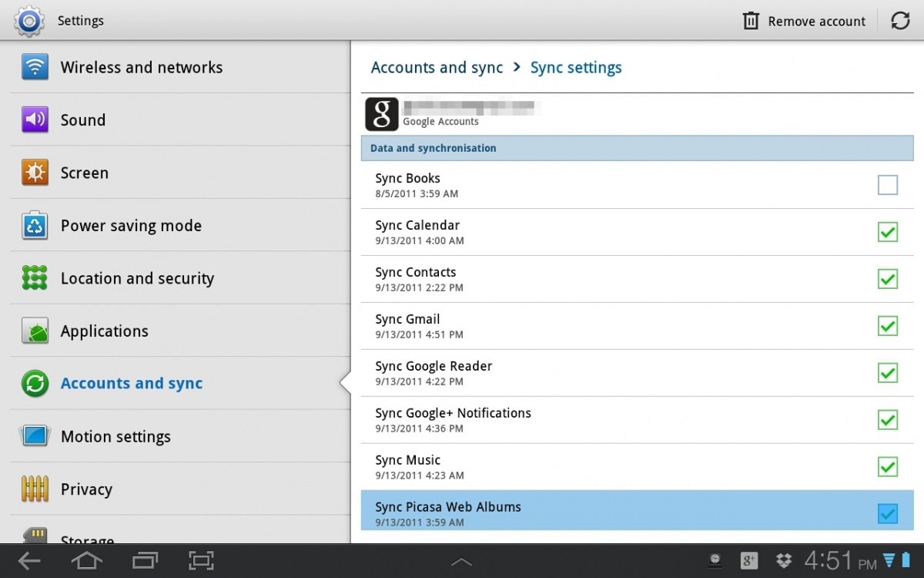The height and width of the screenshot is (578, 924).
Task: Click '9/13/2011 4:00 AM' Calendar timestamp
Action: (x=420, y=240)
